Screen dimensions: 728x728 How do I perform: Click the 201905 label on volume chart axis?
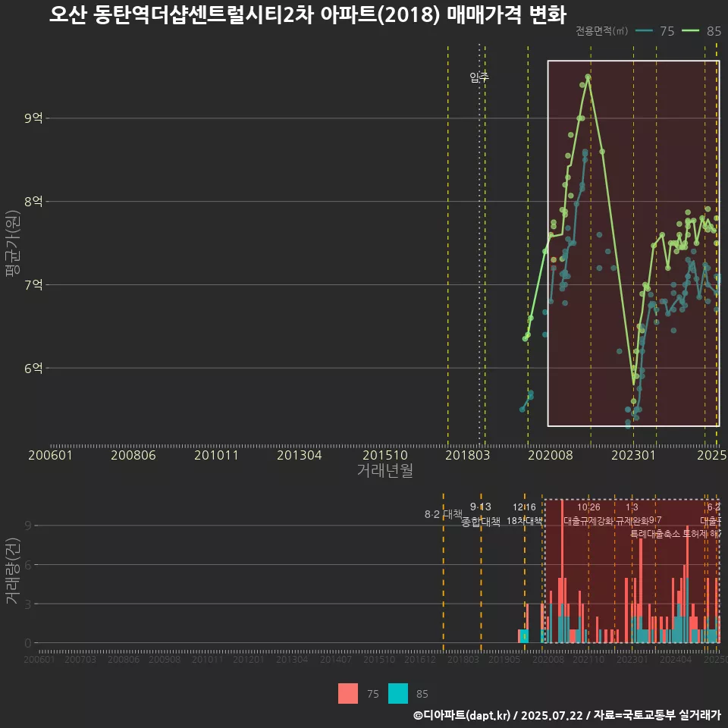pos(504,659)
